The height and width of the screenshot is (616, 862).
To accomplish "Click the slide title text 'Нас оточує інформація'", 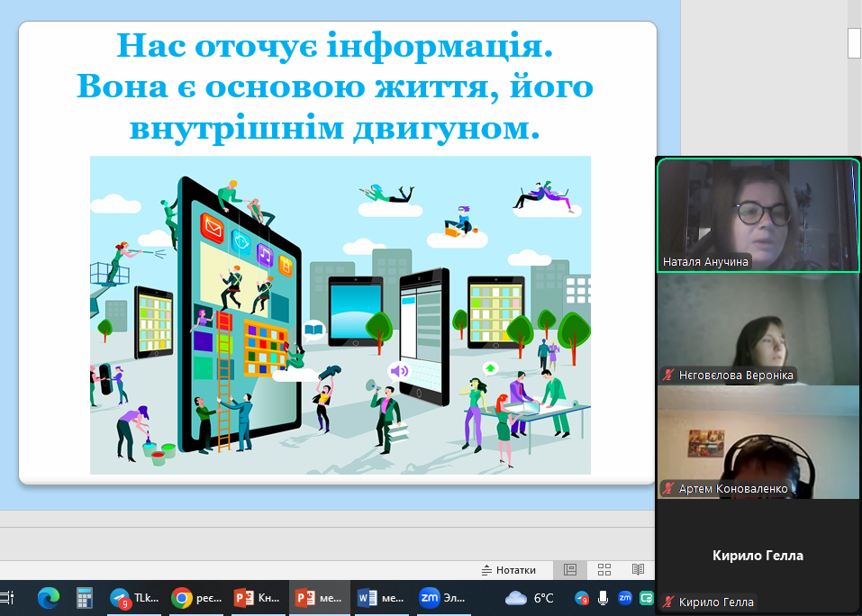I will coord(335,45).
